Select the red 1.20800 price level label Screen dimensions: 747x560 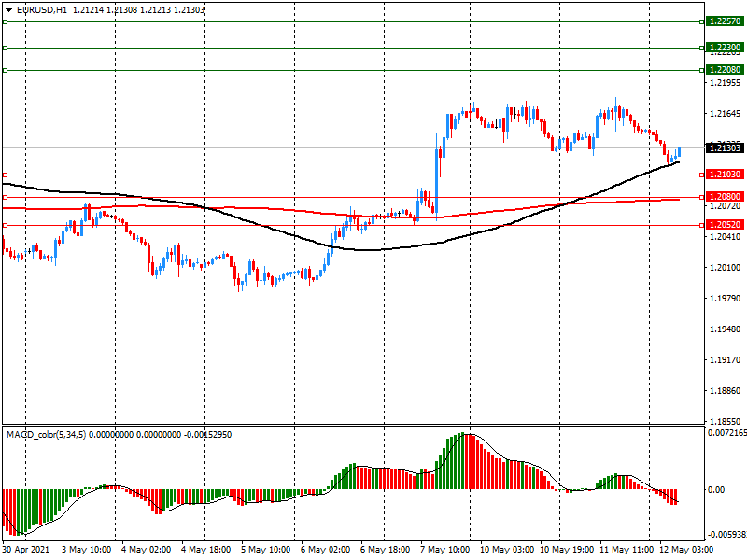pyautogui.click(x=725, y=197)
